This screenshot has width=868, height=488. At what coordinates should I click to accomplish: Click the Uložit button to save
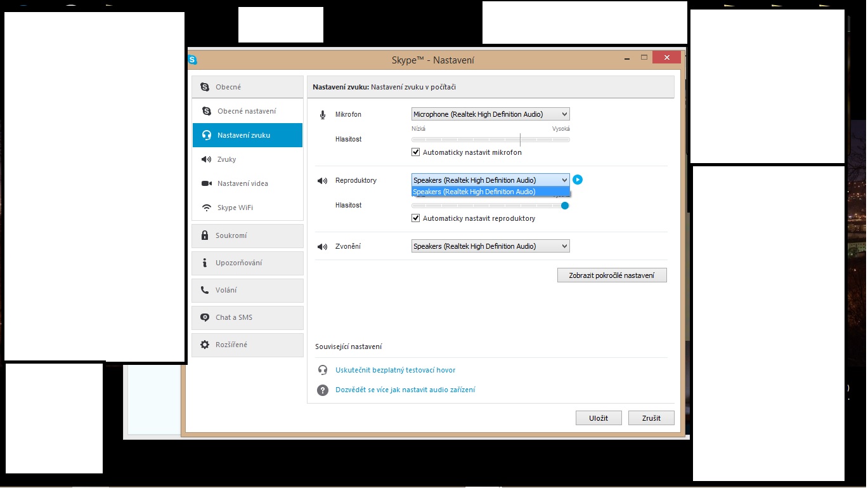599,418
